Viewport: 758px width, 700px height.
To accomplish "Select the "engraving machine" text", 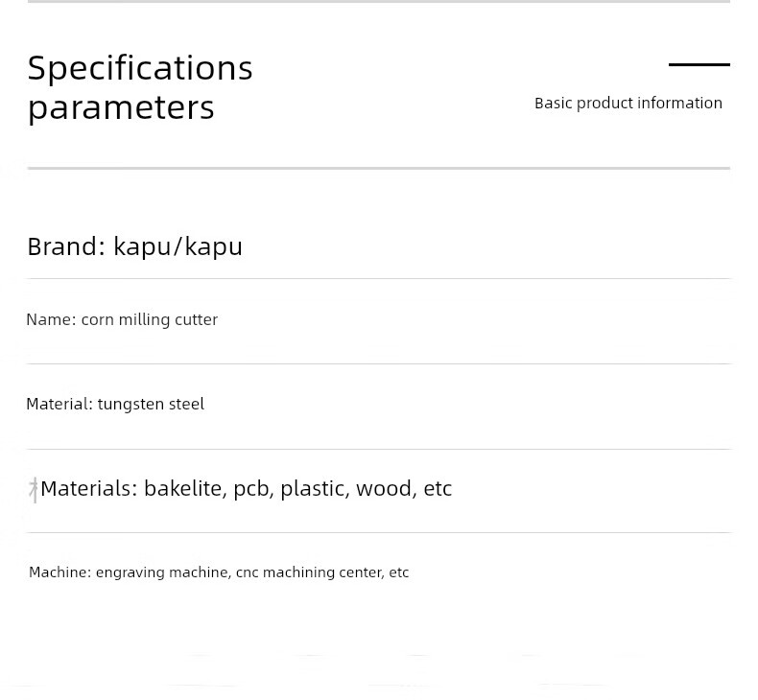I will coord(162,572).
